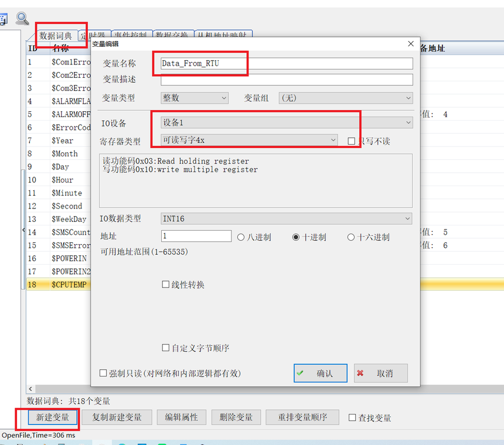The height and width of the screenshot is (445, 504).
Task: Open the IO设备 dropdown showing 设备1
Action: click(287, 122)
